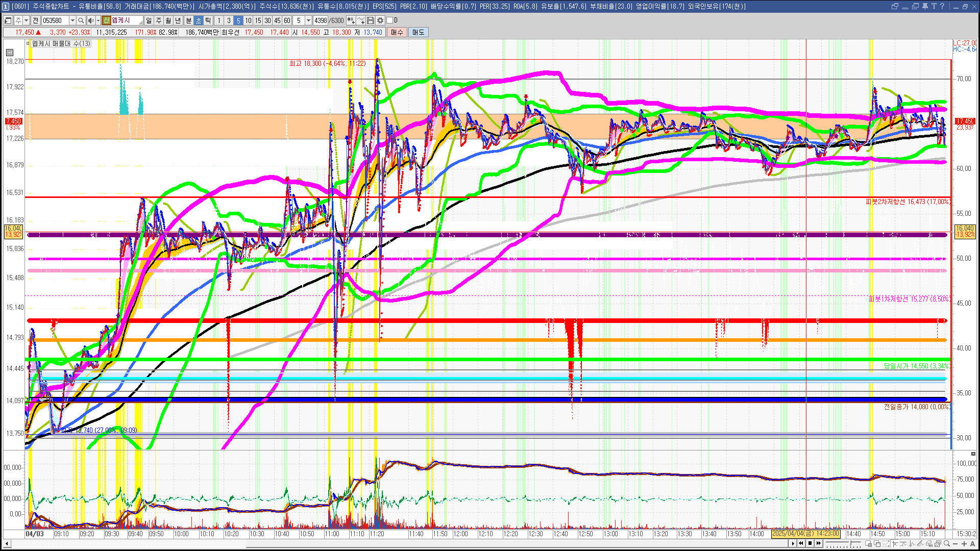The image size is (980, 551).
Task: Click the bottom zoom magnifier icon
Action: tap(947, 544)
